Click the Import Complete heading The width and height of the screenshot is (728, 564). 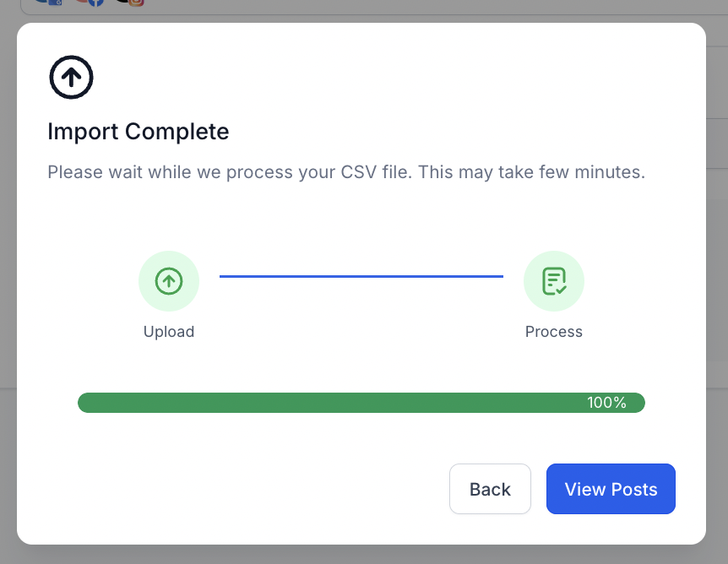coord(139,132)
